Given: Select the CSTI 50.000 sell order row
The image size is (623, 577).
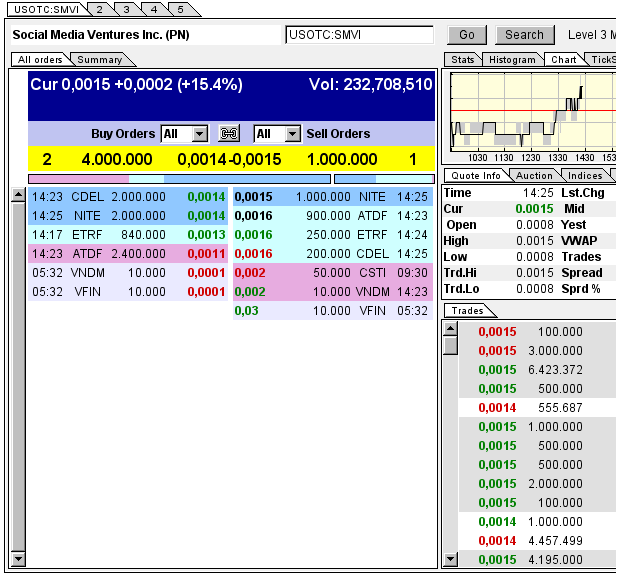Looking at the screenshot, I should click(x=333, y=273).
